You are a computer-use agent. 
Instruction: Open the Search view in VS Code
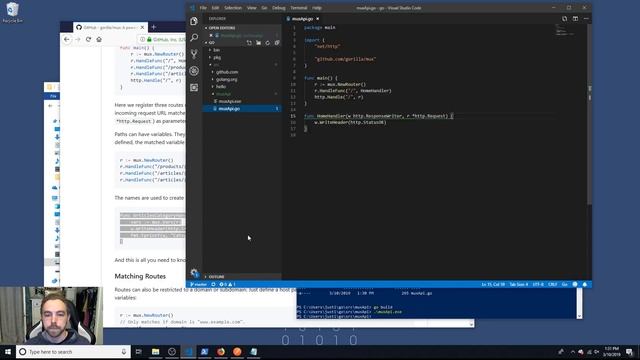(194, 38)
